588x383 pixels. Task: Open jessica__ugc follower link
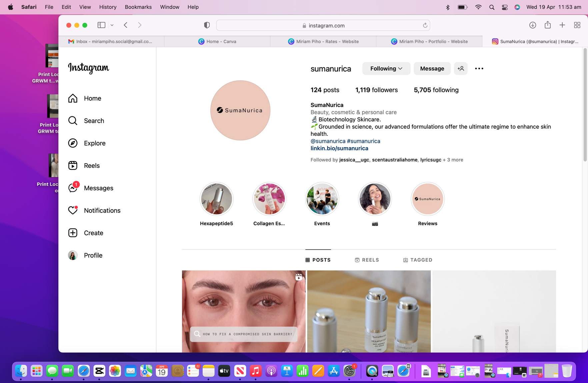click(354, 160)
